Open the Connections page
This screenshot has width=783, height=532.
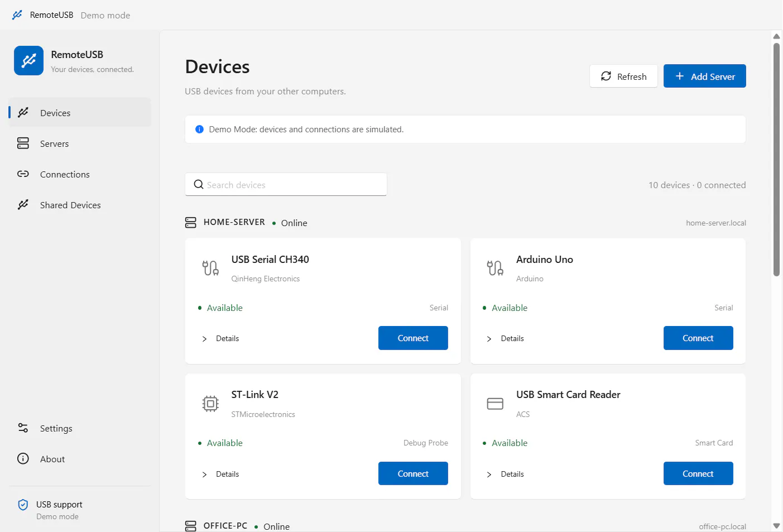click(x=80, y=174)
